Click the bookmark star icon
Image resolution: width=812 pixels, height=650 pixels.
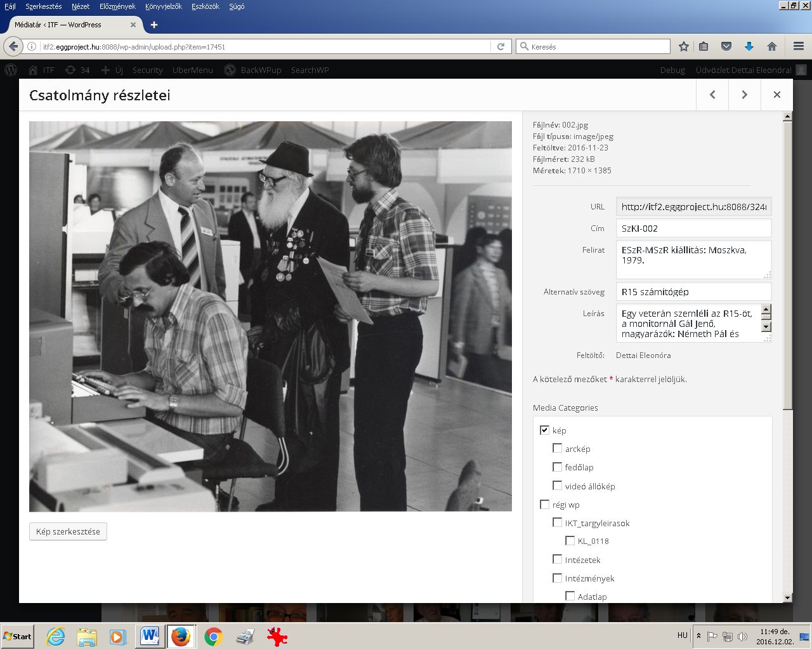click(x=683, y=46)
